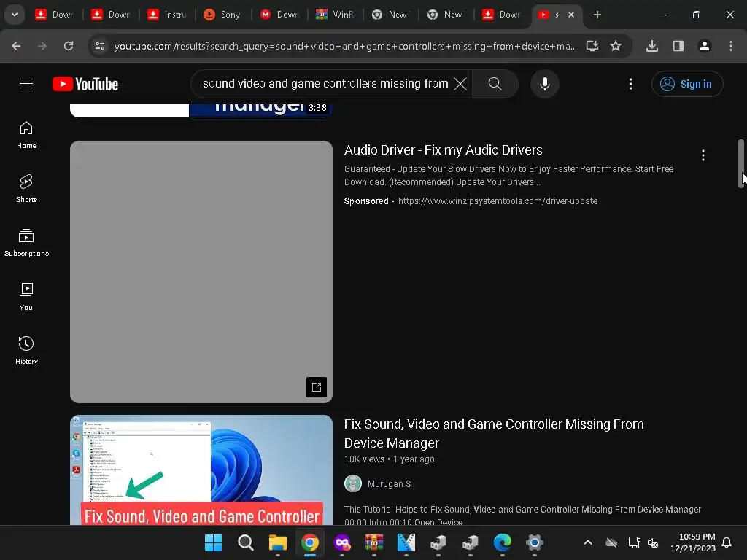View site information in address bar
747x560 pixels.
[x=99, y=46]
